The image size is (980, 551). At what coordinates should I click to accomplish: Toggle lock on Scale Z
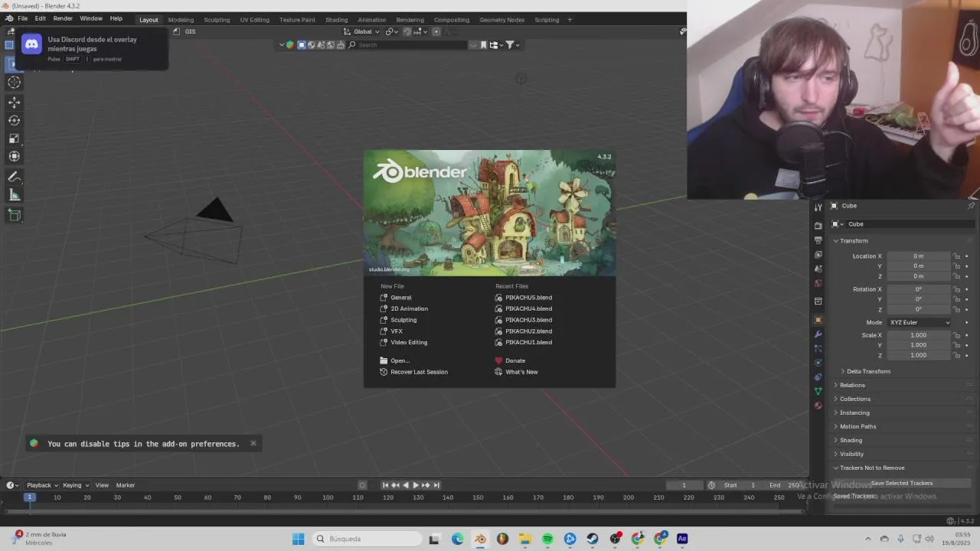click(956, 355)
